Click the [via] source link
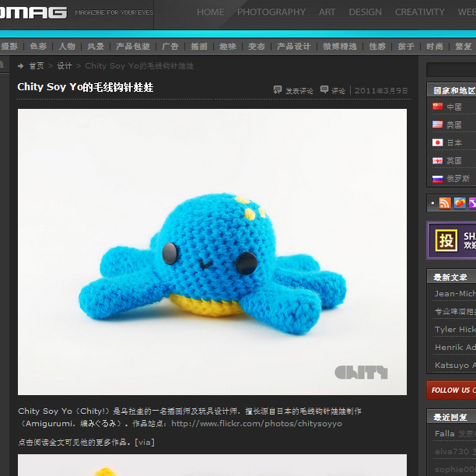Screen dimensions: 476x476 pos(145,442)
